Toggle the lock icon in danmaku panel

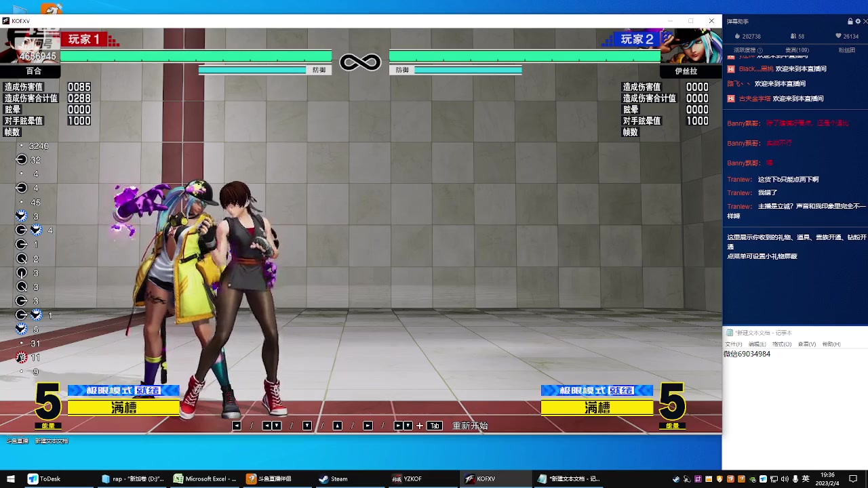click(850, 22)
